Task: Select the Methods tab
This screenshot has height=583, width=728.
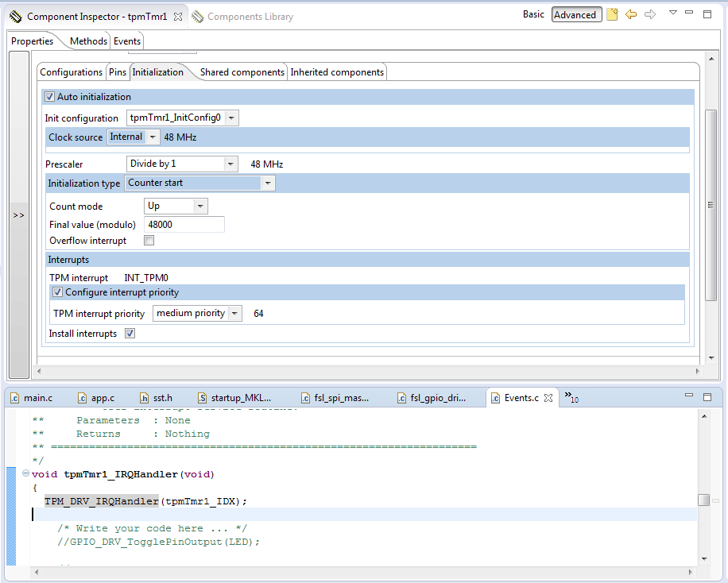Action: tap(88, 41)
